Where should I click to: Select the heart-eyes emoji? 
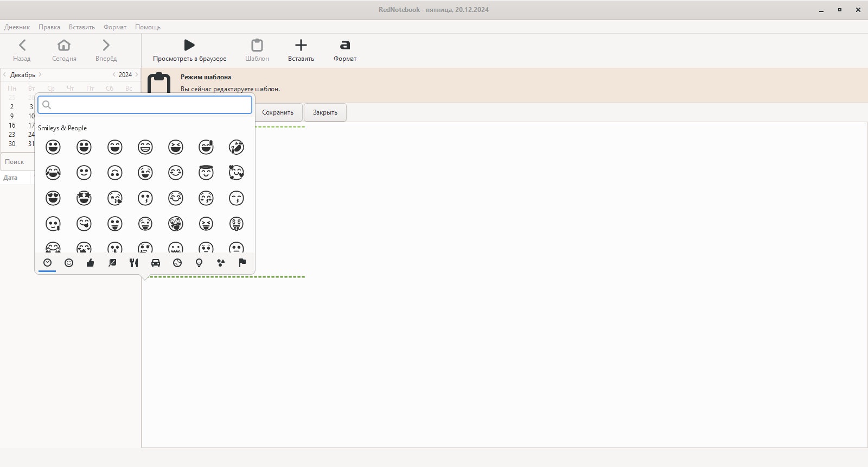point(53,198)
